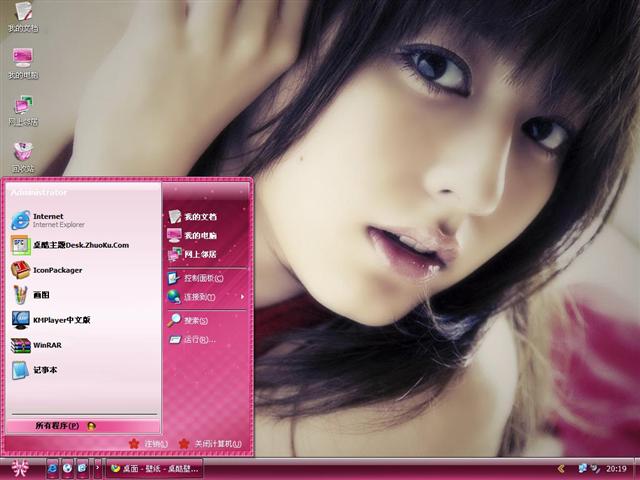Expand the quick launch overflow chevron
The image size is (640, 480).
tap(98, 468)
